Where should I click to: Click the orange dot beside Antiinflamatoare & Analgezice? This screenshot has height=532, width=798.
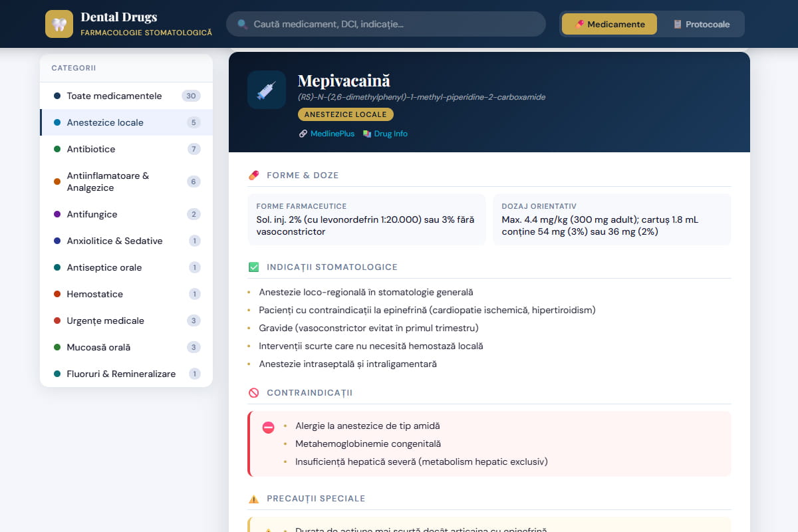57,182
